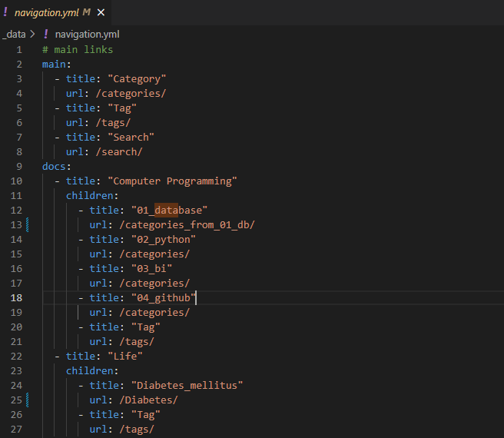
Task: Click the /search/ url value
Action: click(119, 152)
